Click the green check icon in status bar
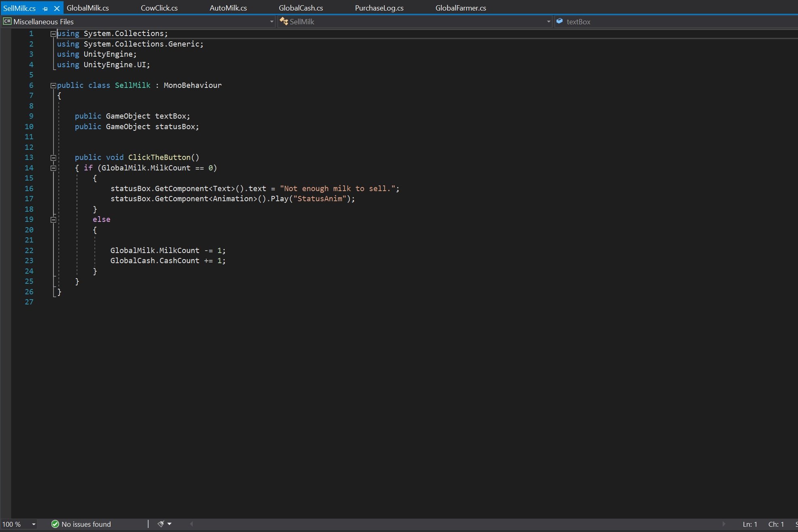The image size is (798, 532). pyautogui.click(x=54, y=524)
